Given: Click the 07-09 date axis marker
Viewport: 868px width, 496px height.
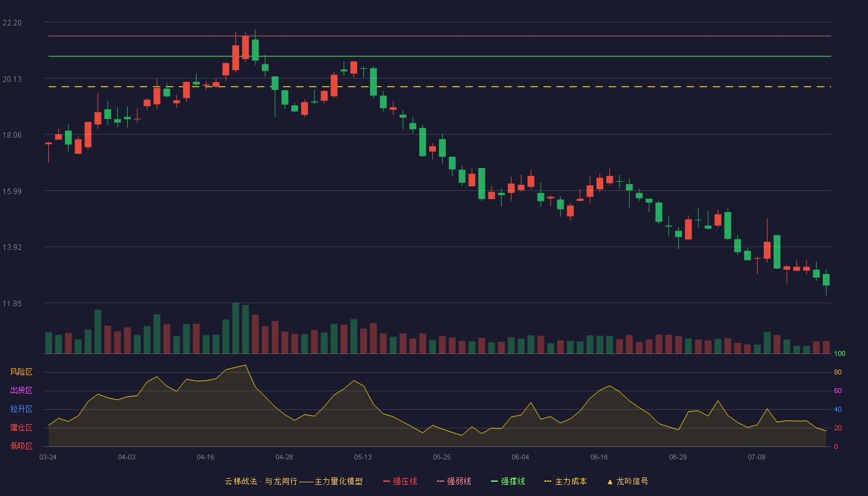Looking at the screenshot, I should click(756, 457).
